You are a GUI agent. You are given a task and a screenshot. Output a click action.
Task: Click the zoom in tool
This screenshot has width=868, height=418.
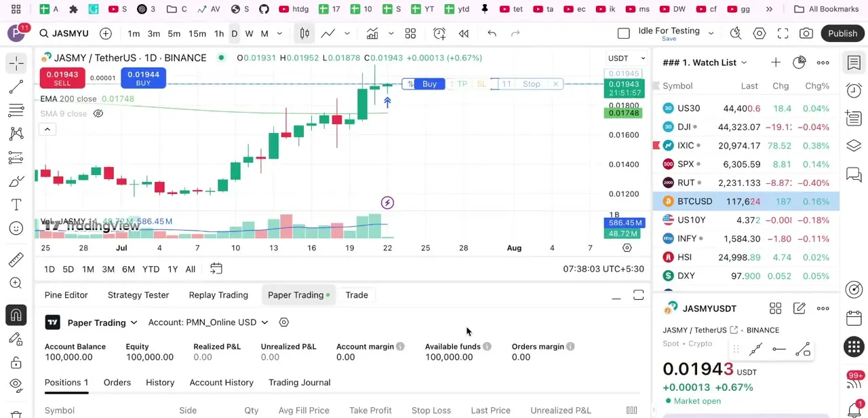point(16,283)
